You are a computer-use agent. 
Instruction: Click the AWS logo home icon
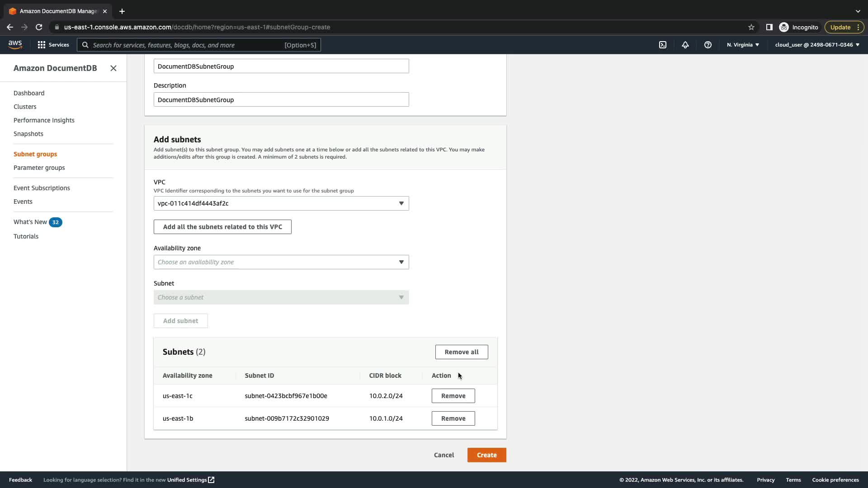coord(15,44)
